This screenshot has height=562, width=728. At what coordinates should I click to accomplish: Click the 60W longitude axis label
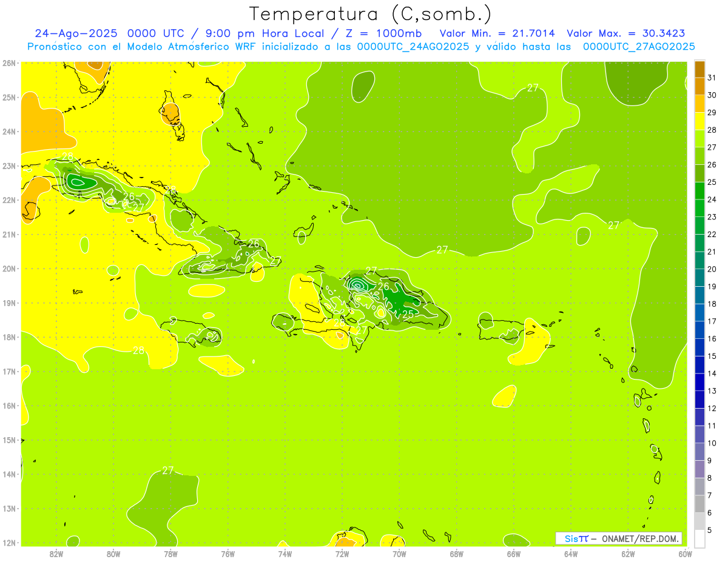coord(684,554)
